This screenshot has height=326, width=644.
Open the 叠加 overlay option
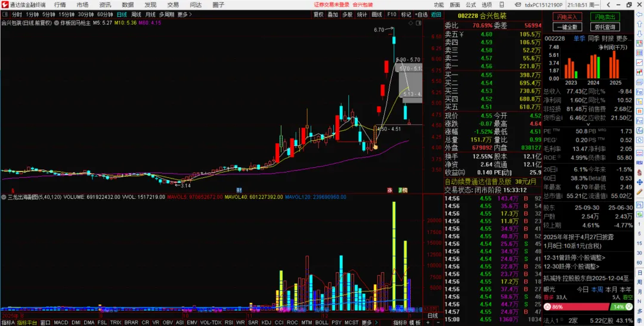(x=333, y=14)
